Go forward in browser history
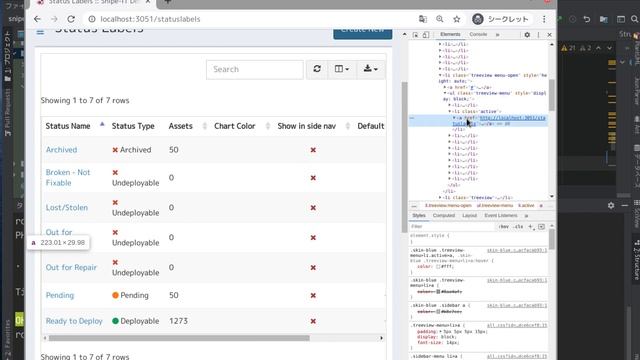 click(54, 19)
